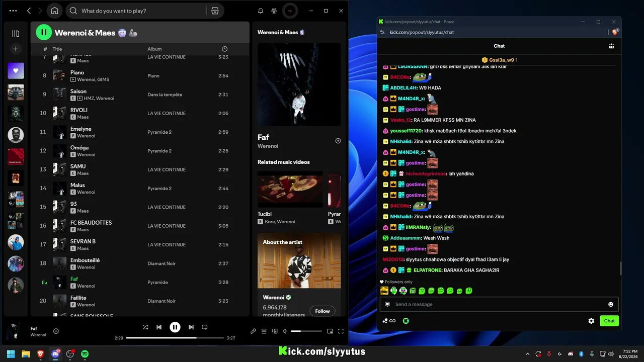Adjust the Spotify volume slider
Viewport: 644px width, 362px height.
306,331
